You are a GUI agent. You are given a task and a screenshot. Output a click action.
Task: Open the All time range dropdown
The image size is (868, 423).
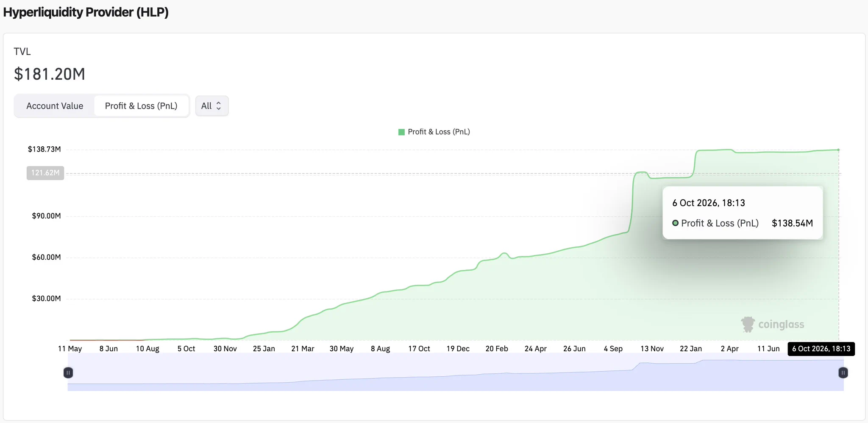(x=212, y=106)
